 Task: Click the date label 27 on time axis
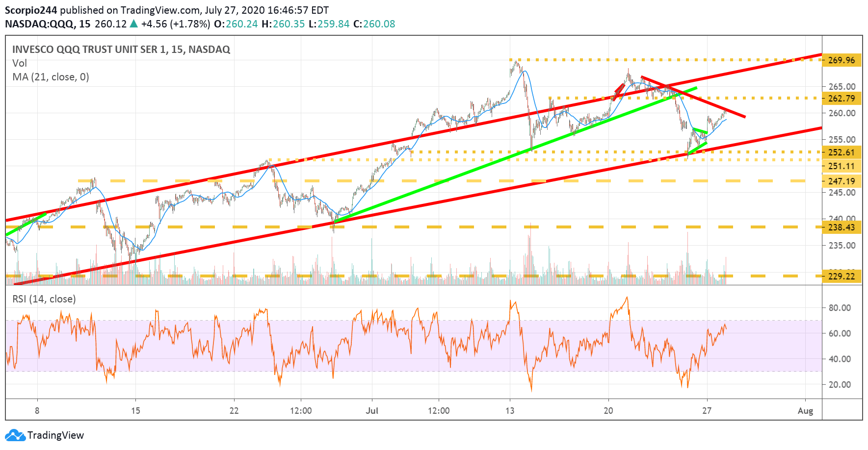[707, 410]
